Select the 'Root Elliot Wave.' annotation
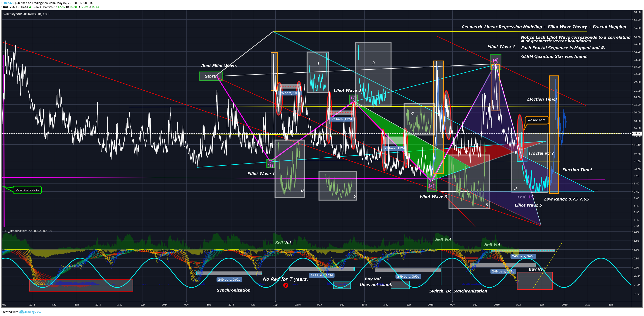This screenshot has width=644, height=316. [219, 66]
